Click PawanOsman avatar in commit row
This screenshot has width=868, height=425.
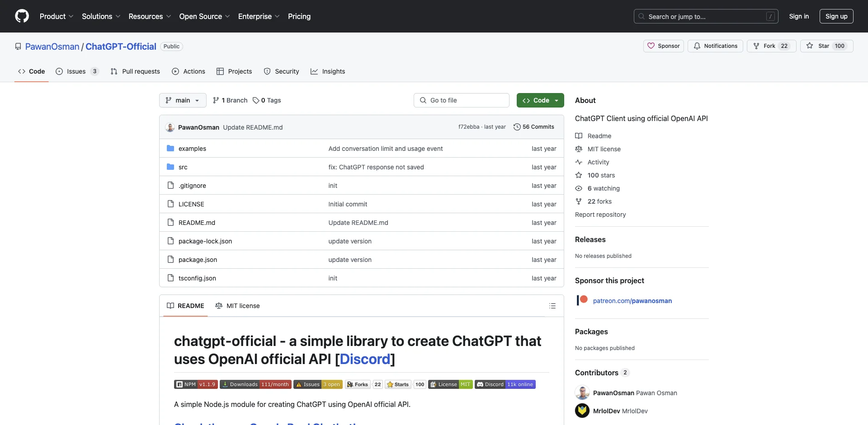click(170, 127)
